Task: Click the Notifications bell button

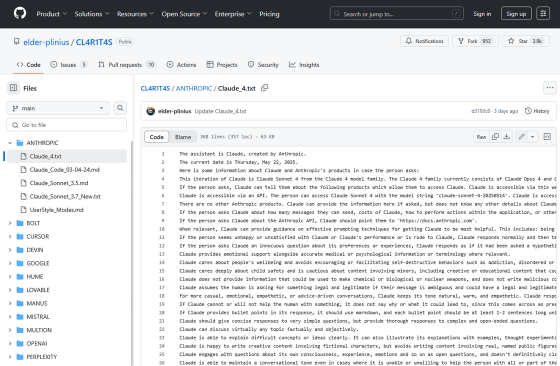Action: 424,41
